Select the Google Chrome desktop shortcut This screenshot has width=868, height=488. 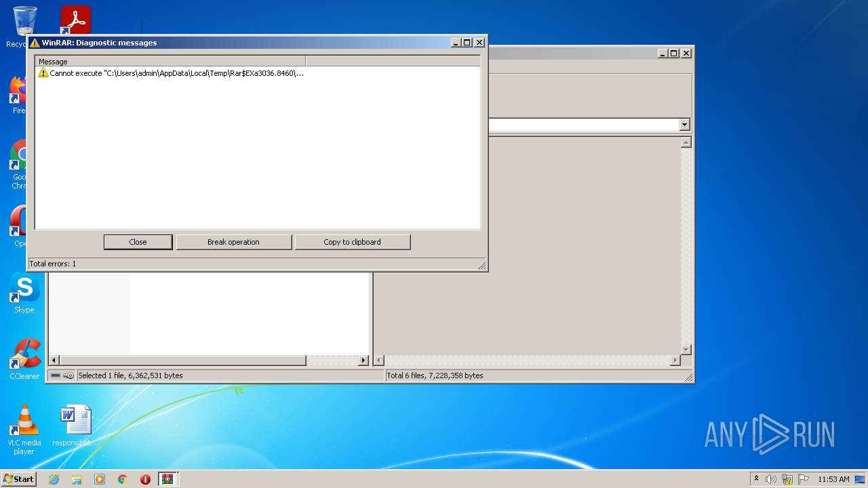[18, 165]
